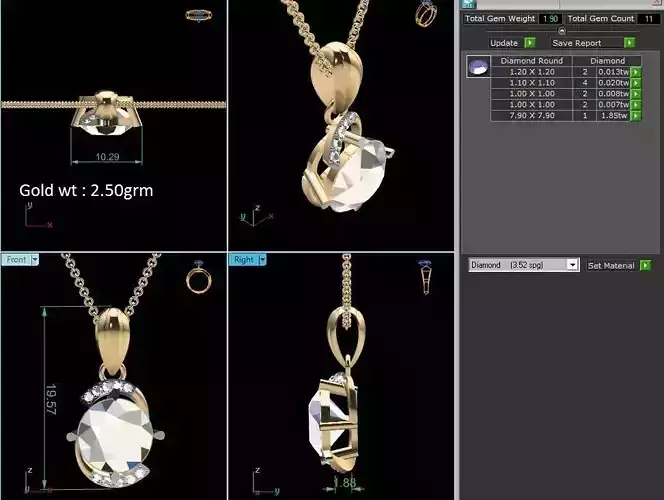Click the green arrow in the 0.013tw row
Image resolution: width=664 pixels, height=500 pixels.
click(x=636, y=72)
